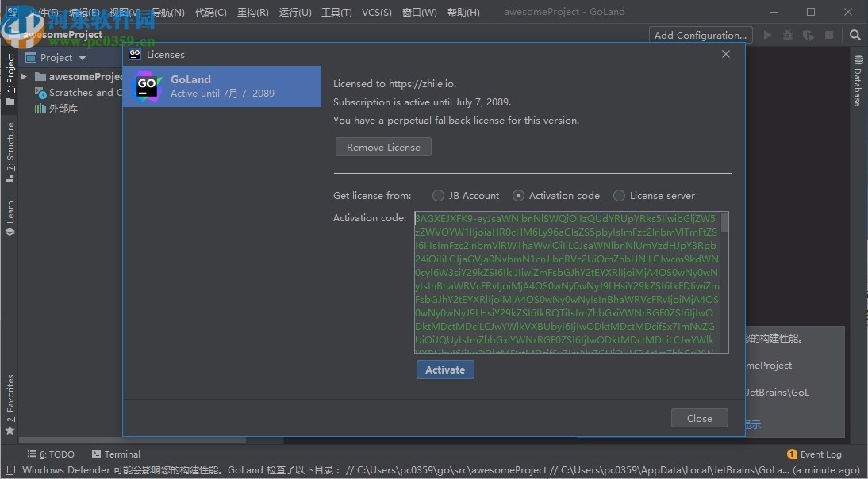This screenshot has width=868, height=479.
Task: Open the Project view dropdown
Action: coord(82,57)
